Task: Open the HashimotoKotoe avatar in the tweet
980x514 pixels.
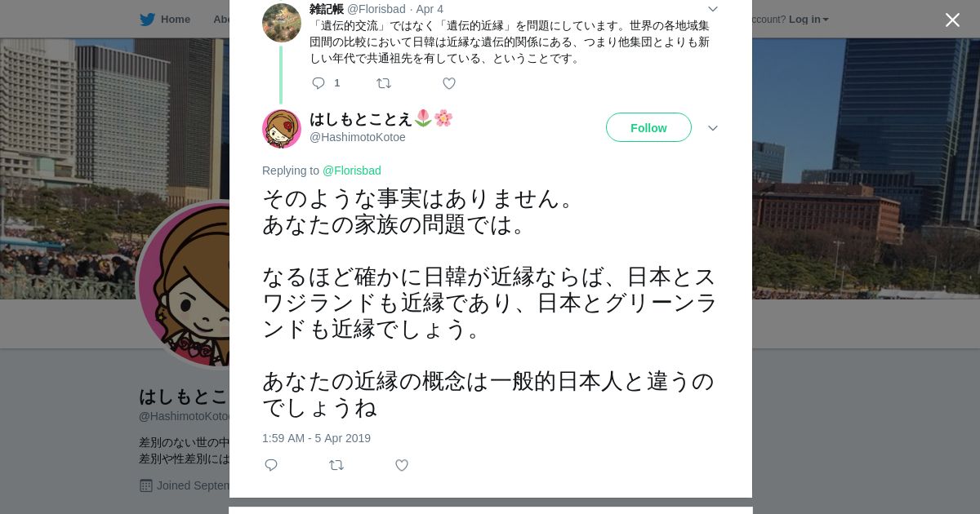Action: (x=282, y=129)
